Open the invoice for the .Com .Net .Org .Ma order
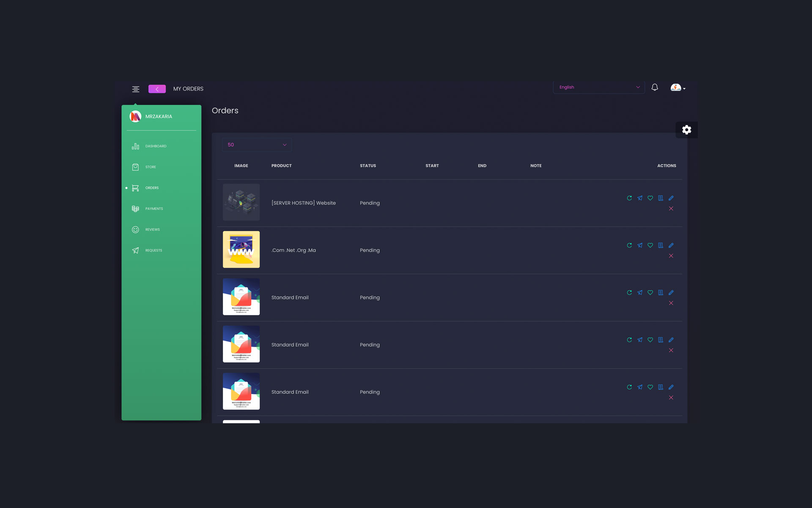Image resolution: width=812 pixels, height=508 pixels. pos(661,245)
